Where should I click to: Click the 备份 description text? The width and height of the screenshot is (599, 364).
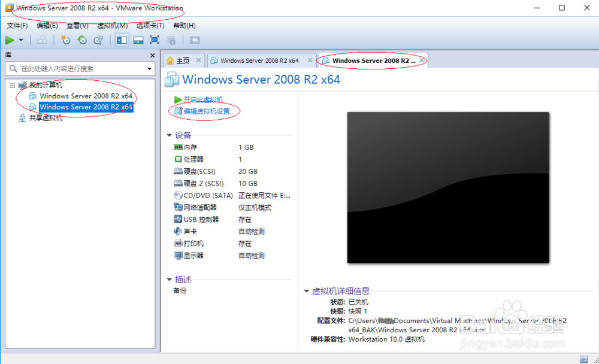pos(180,291)
